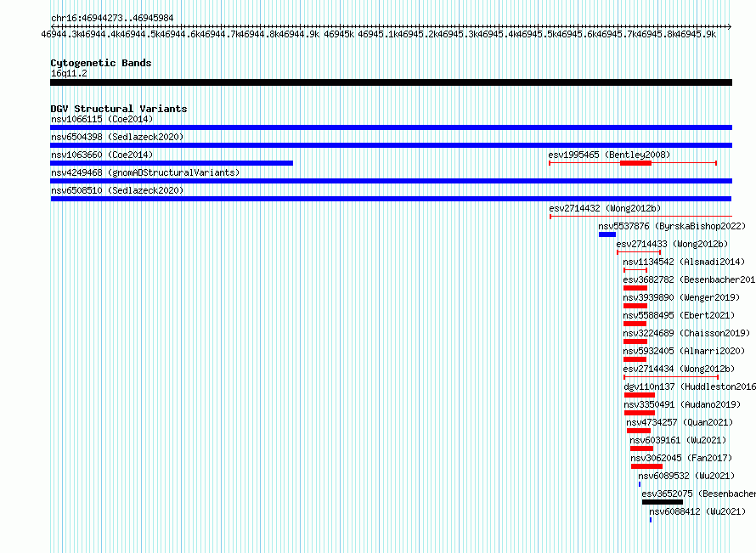Click the short blue bar under nsv1063660

tap(172, 163)
